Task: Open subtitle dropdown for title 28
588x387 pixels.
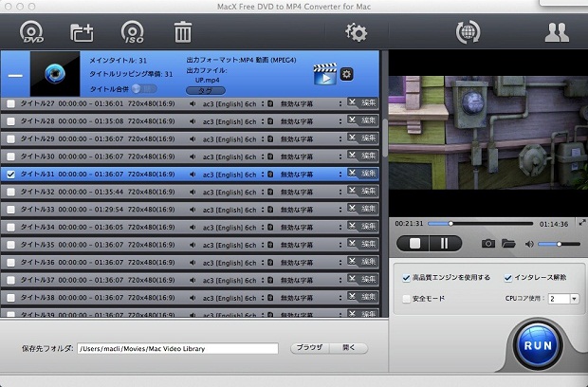Action: pyautogui.click(x=340, y=121)
